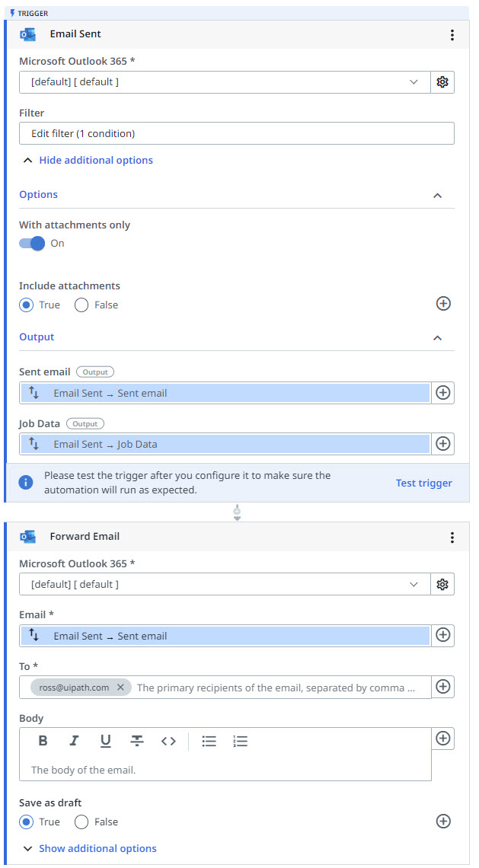This screenshot has height=868, width=479.
Task: Click the Edit filter condition field
Action: (237, 133)
